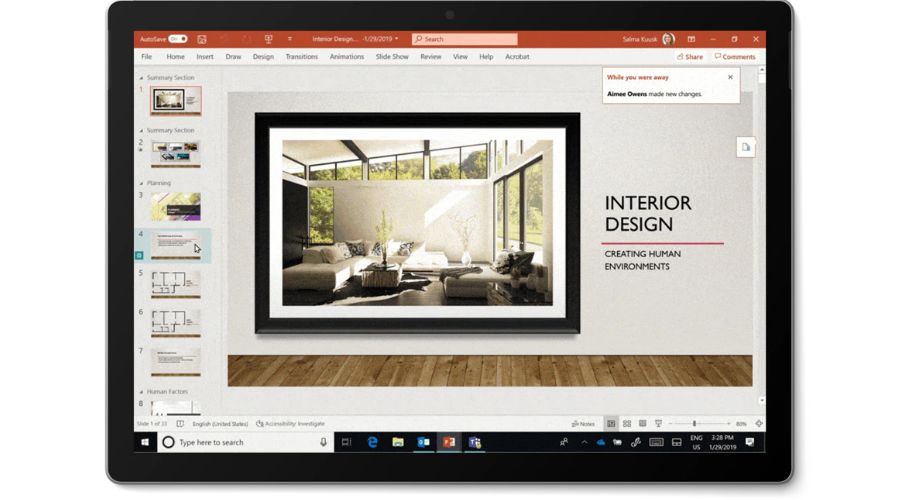Select slide 4 thumbnail
This screenshot has width=900, height=500.
[x=176, y=246]
